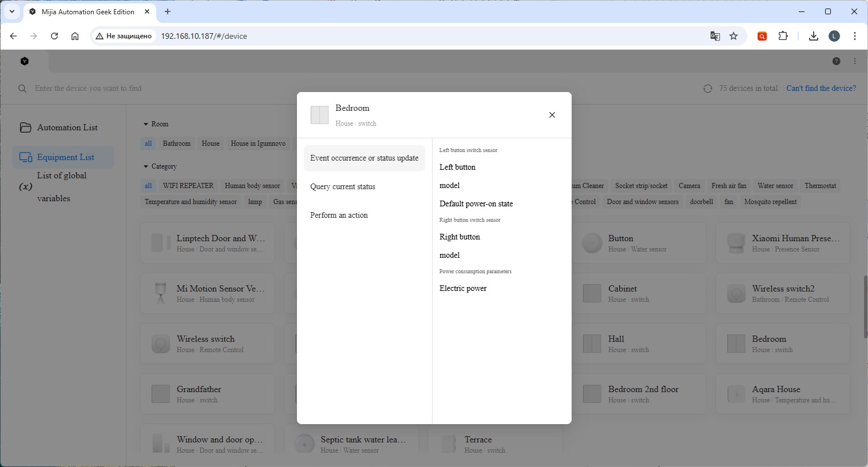
Task: Click the global variables (x) icon
Action: pos(26,187)
